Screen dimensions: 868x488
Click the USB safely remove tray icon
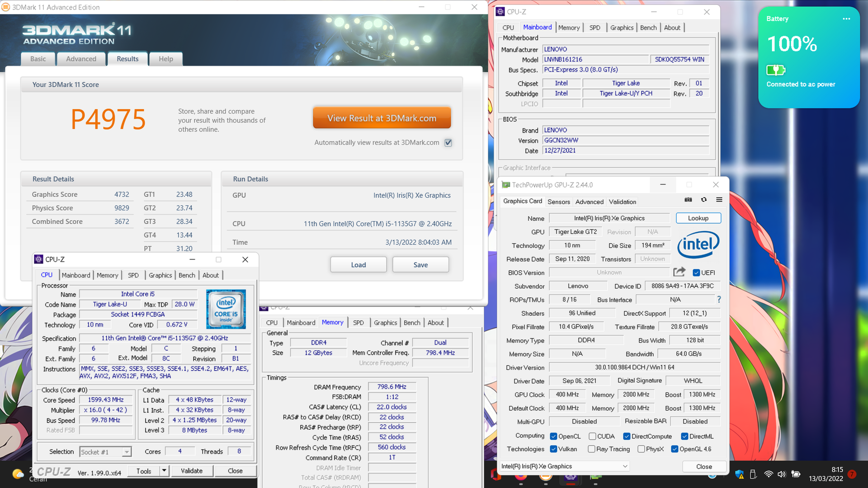tap(753, 474)
